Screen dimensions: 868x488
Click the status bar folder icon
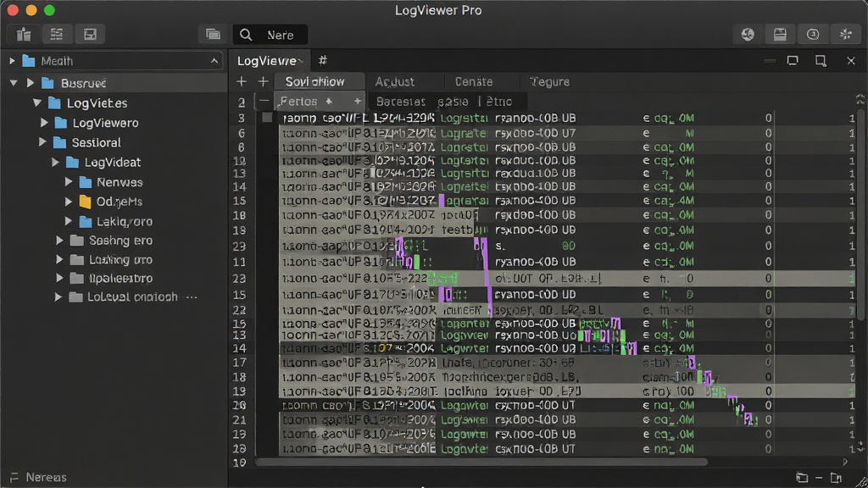802,477
